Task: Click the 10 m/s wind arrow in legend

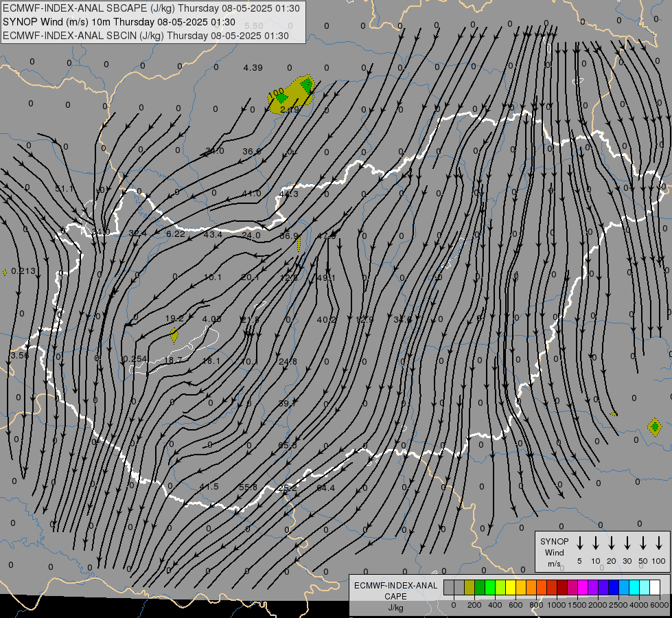Action: (x=596, y=543)
